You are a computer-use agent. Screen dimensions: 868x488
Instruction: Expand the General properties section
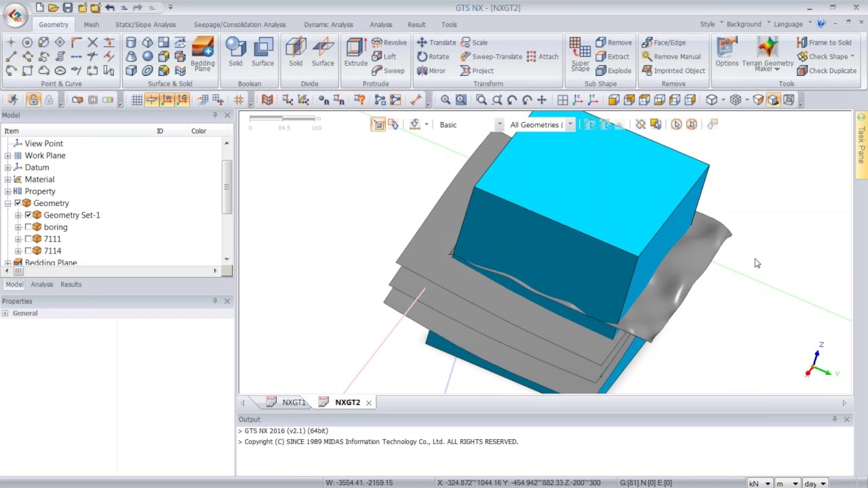(x=5, y=313)
